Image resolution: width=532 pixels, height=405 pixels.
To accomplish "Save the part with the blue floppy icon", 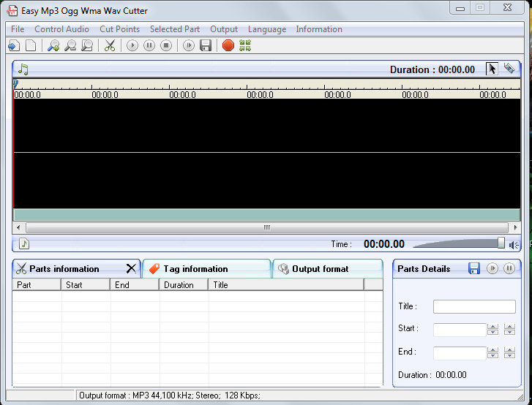I will pyautogui.click(x=474, y=268).
